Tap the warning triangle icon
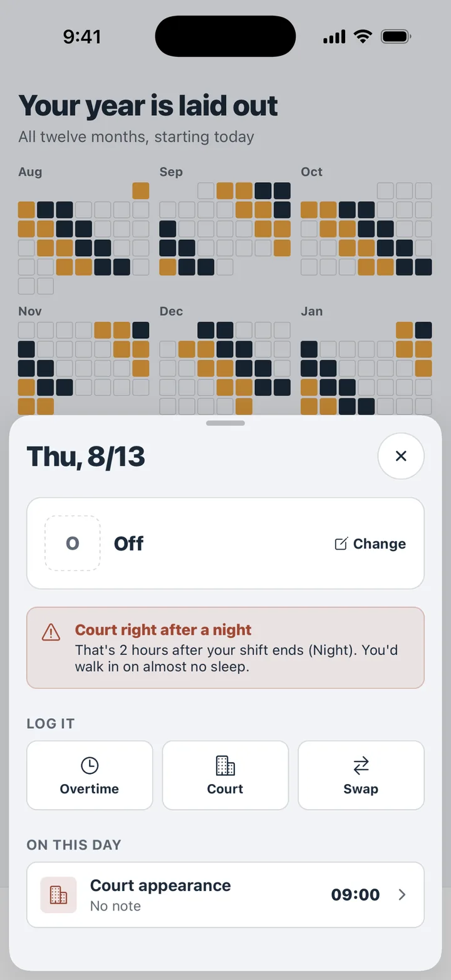This screenshot has width=451, height=980. (x=51, y=632)
